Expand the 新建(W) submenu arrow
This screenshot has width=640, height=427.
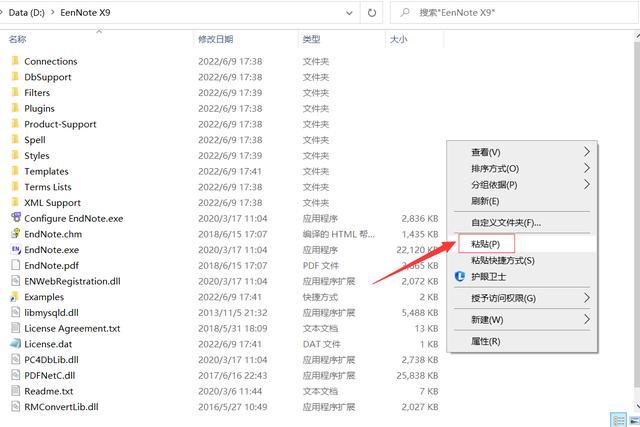[x=587, y=319]
